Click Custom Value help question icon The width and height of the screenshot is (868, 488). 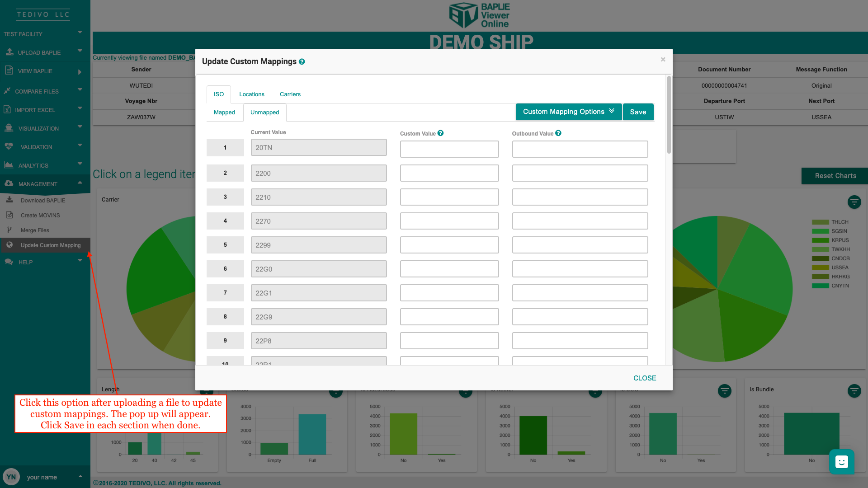coord(440,133)
